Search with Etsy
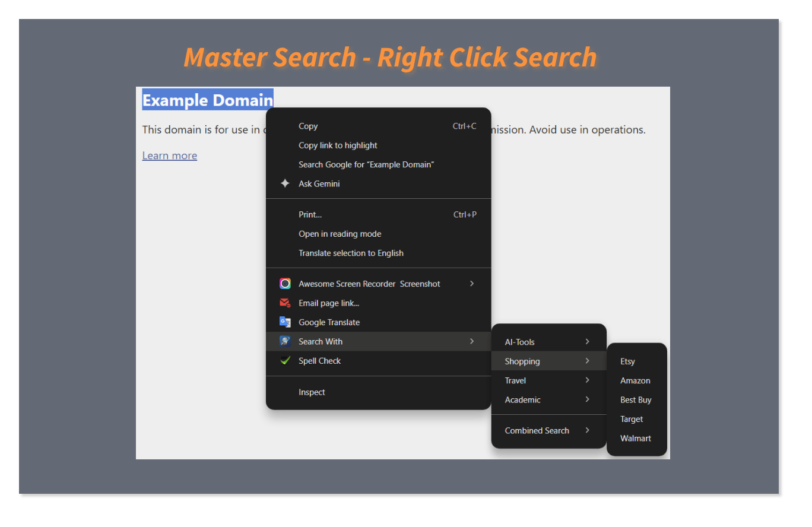 point(637,361)
